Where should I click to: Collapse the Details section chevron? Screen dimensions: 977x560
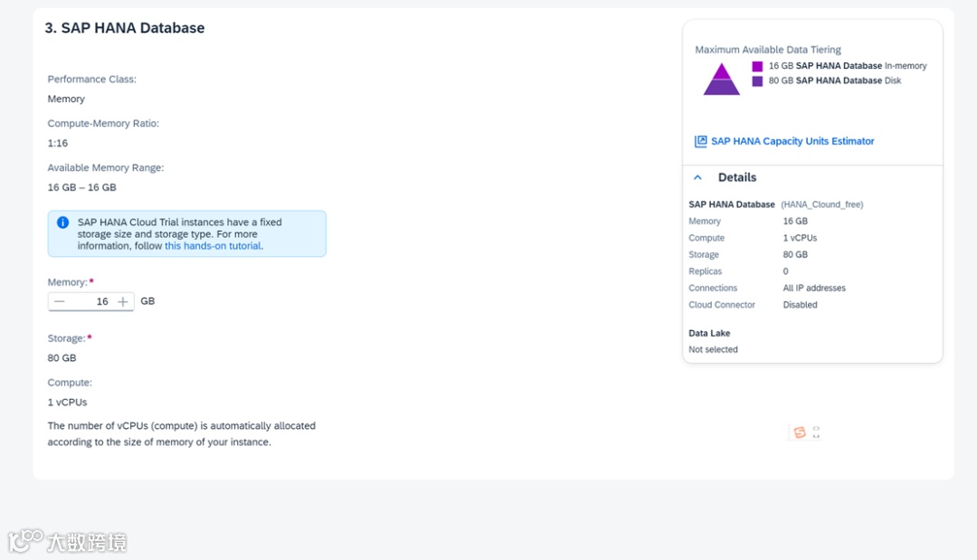click(697, 177)
